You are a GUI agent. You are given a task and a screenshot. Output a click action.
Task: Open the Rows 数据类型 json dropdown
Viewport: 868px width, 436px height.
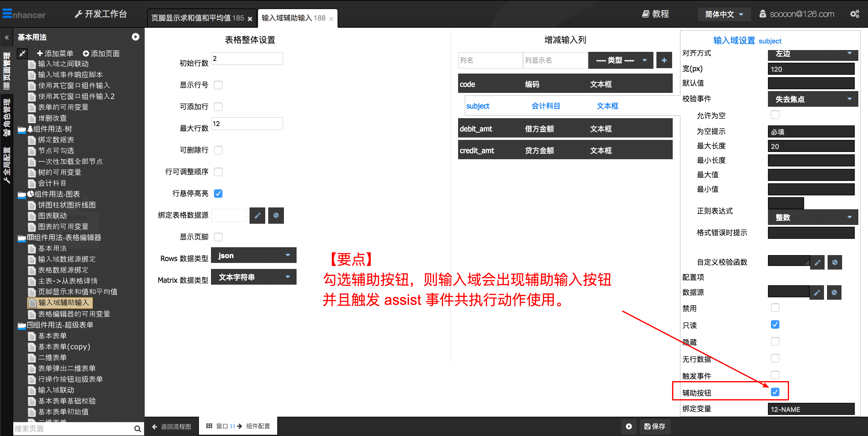coord(253,255)
